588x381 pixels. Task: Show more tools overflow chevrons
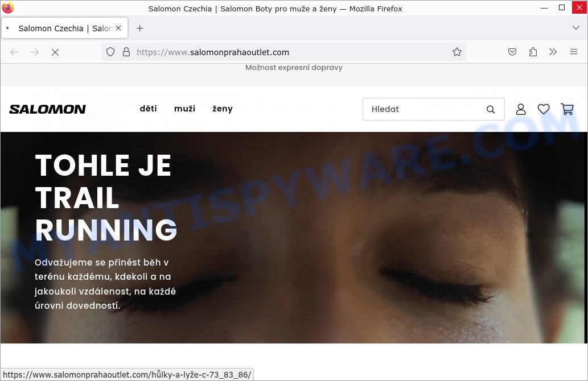[x=553, y=52]
